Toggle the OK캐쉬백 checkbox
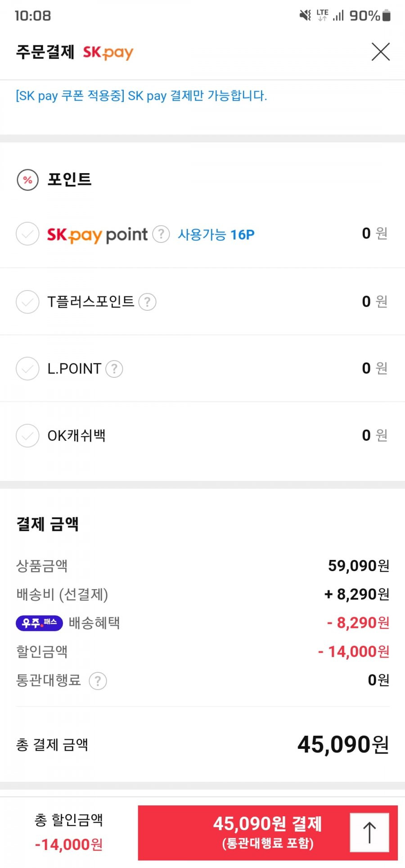405x868 pixels. click(27, 435)
